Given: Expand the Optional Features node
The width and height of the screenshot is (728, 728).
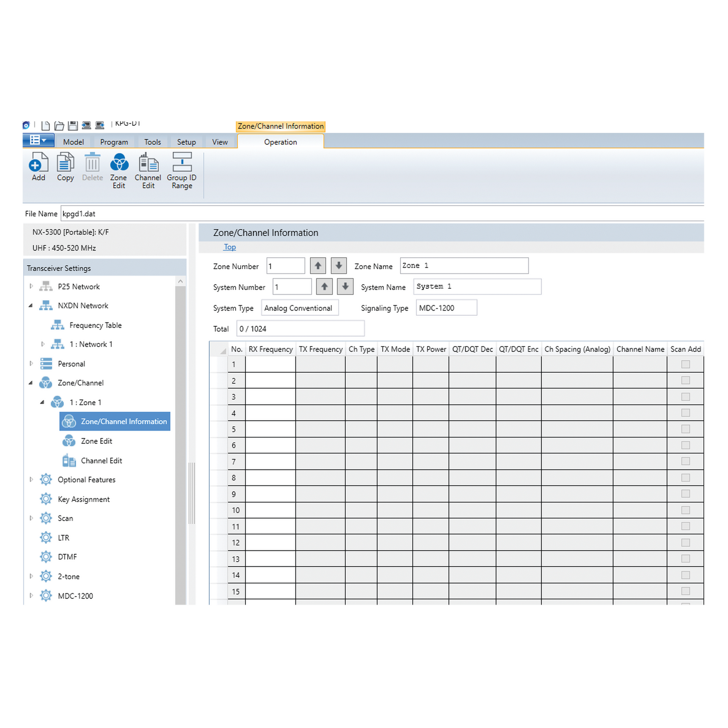Looking at the screenshot, I should coord(31,480).
